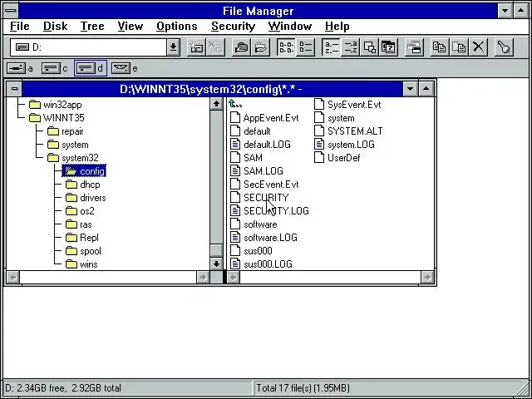Open the config child window control menu

pyautogui.click(x=14, y=89)
